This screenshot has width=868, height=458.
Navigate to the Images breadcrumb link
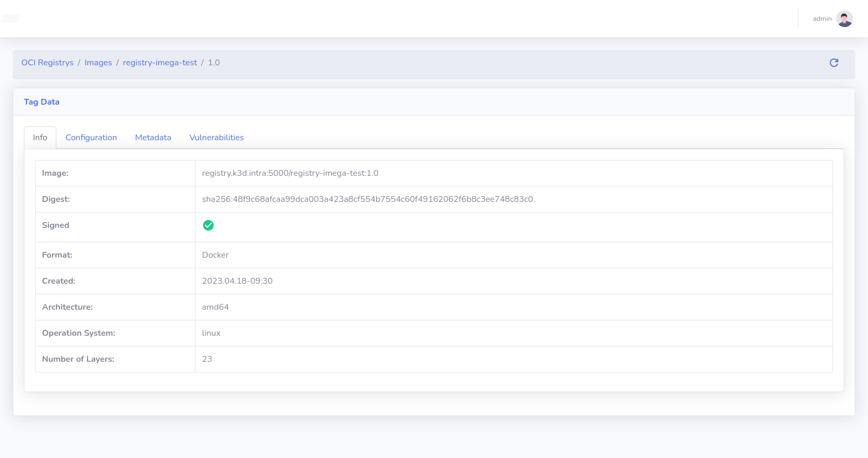click(98, 63)
